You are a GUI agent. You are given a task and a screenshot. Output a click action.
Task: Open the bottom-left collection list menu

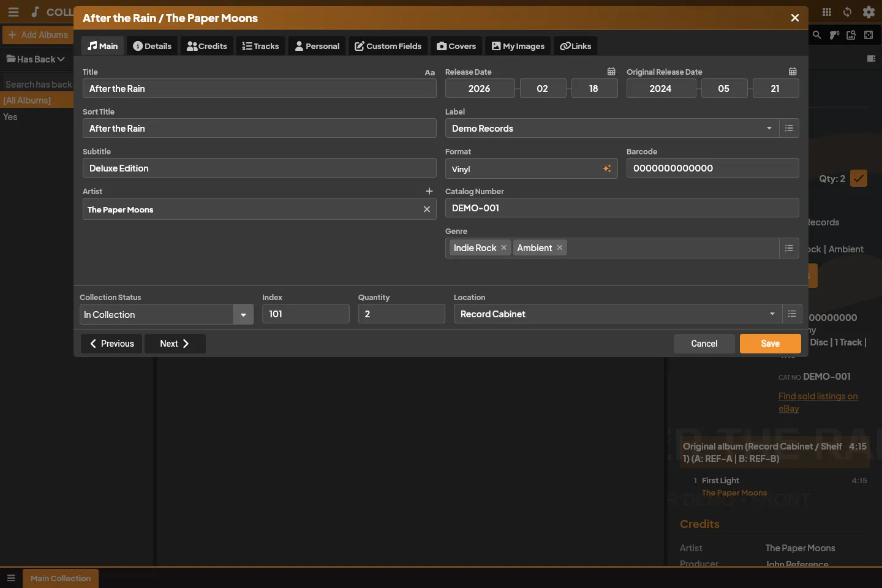(11, 578)
